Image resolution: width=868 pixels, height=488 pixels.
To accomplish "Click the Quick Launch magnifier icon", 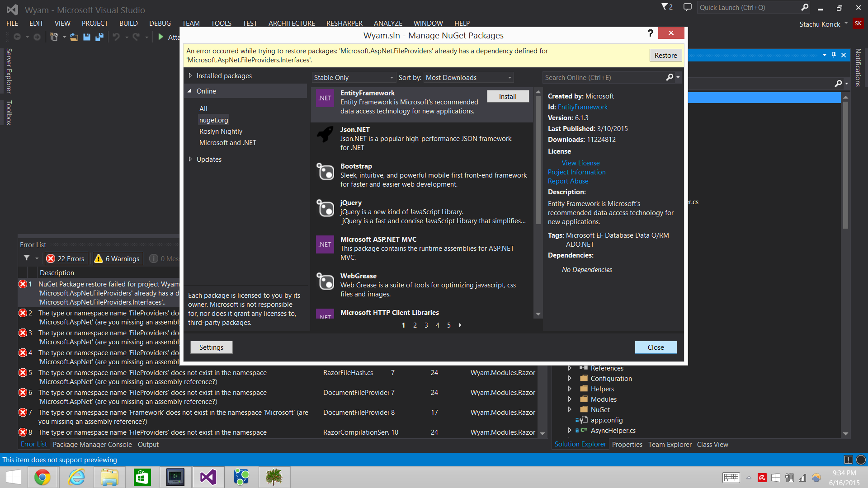I will pyautogui.click(x=805, y=7).
